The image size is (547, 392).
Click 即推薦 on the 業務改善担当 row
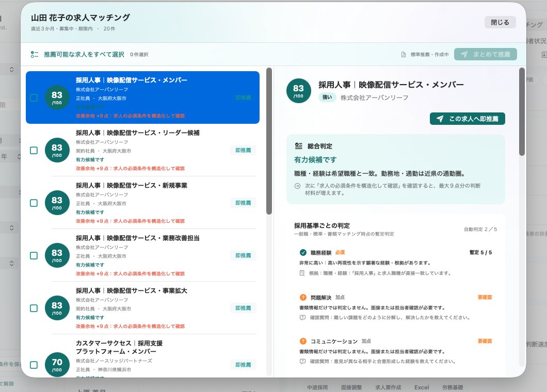243,256
